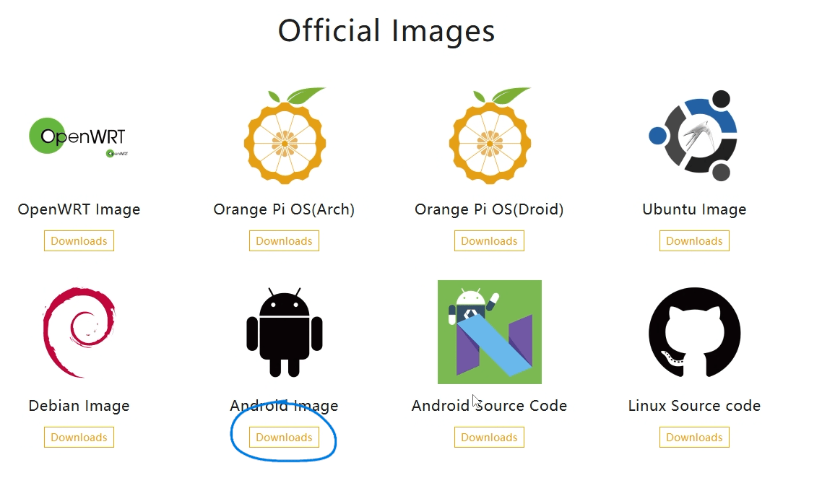
Task: Open Downloads under Orange Pi OS(Droid)
Action: point(489,241)
